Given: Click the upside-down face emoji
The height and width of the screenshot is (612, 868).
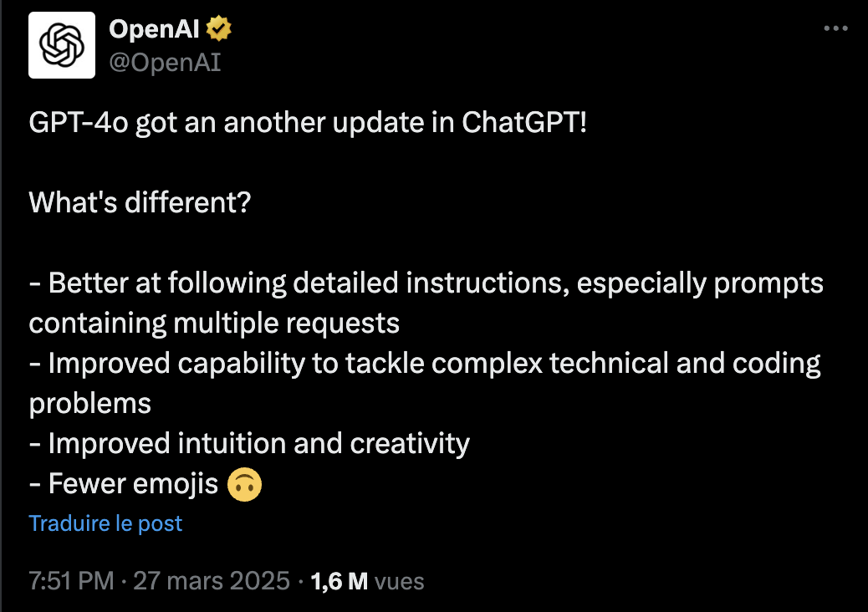Looking at the screenshot, I should tap(244, 484).
